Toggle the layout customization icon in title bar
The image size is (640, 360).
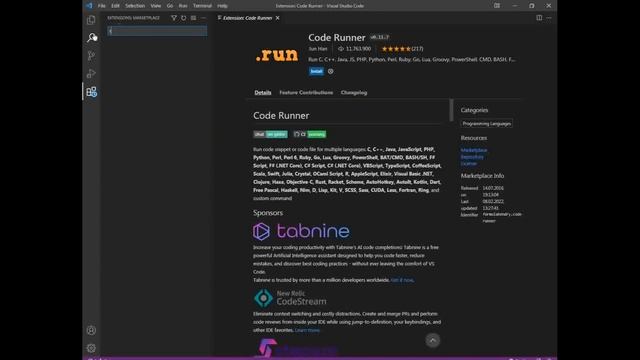[x=497, y=6]
